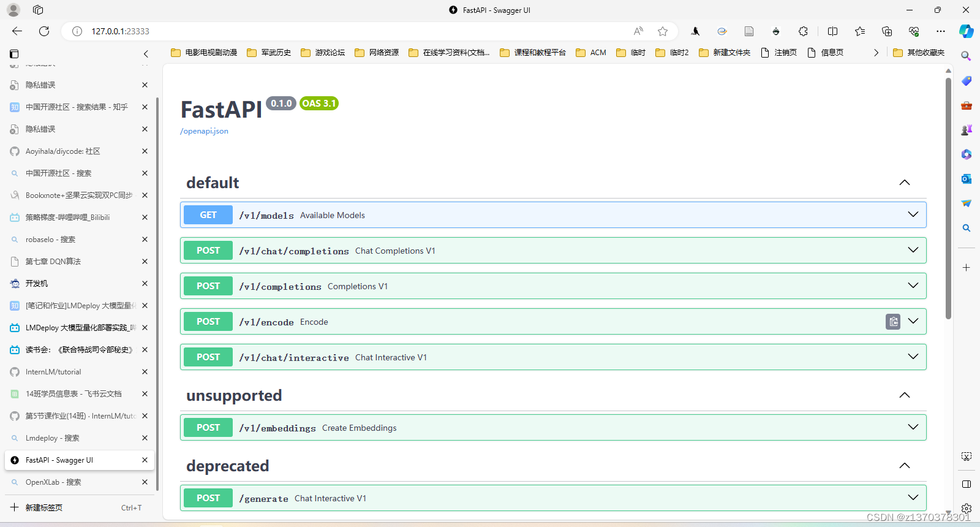Refresh the current page
This screenshot has width=980, height=527.
[44, 31]
